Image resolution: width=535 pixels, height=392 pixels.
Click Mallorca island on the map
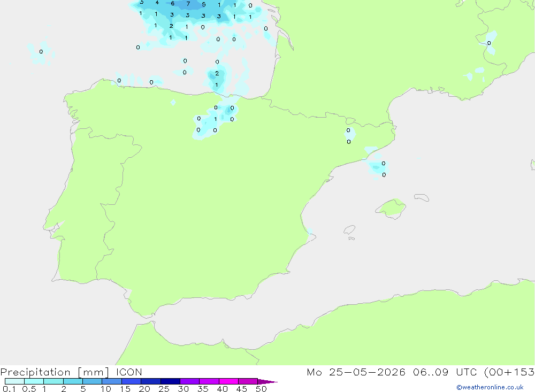click(x=391, y=208)
